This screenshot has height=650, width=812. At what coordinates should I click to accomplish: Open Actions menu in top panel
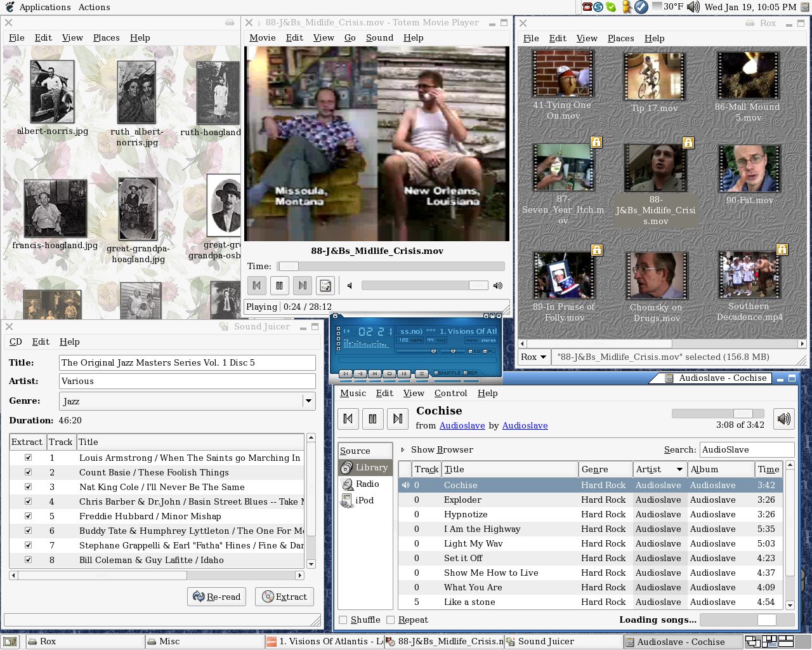click(94, 7)
